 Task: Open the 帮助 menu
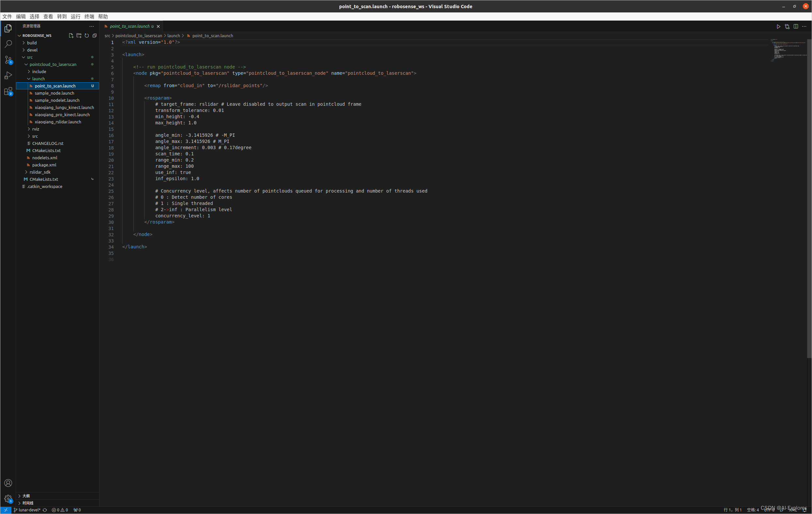point(103,17)
